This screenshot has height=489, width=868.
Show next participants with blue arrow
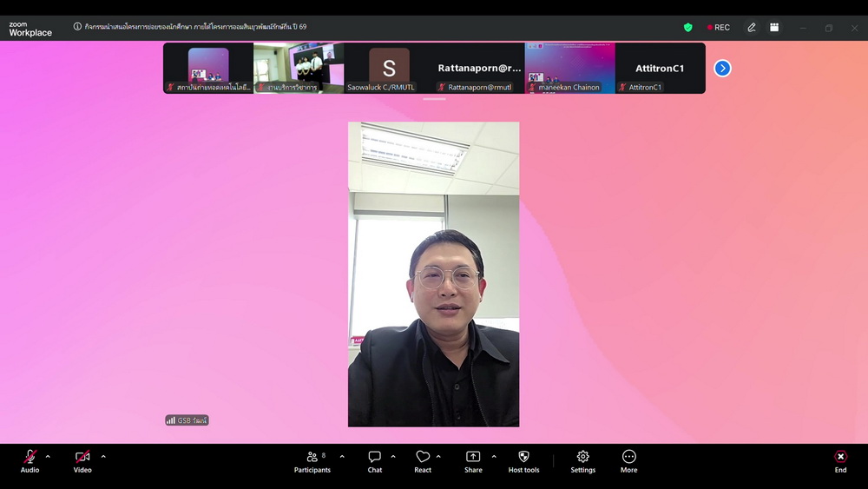[722, 68]
